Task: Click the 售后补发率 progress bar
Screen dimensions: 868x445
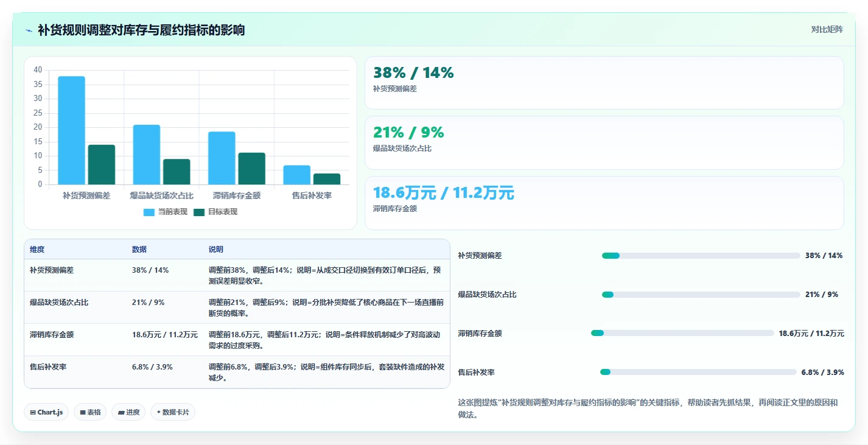Action: pyautogui.click(x=698, y=372)
